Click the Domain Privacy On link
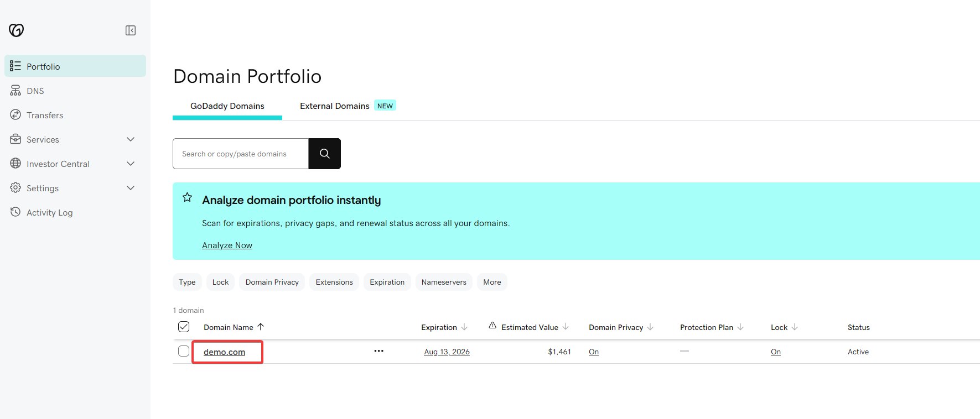Viewport: 980px width, 419px height. 594,352
